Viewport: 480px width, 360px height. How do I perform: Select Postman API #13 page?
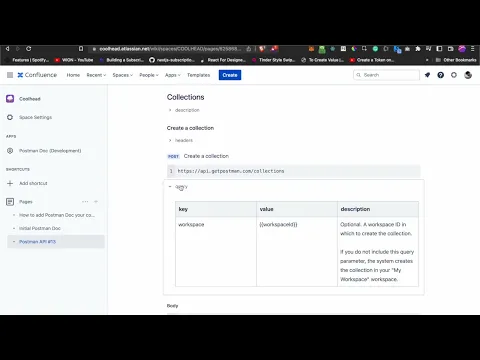point(56,242)
